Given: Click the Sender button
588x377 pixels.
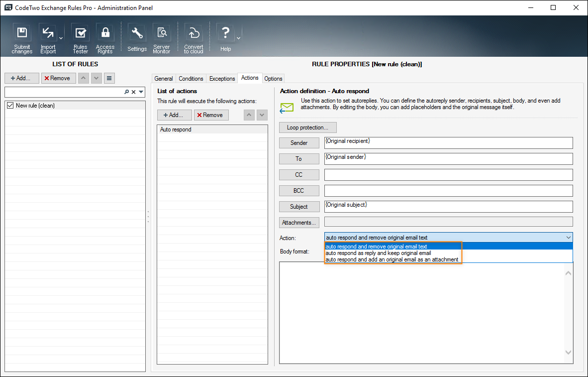Looking at the screenshot, I should pos(299,143).
